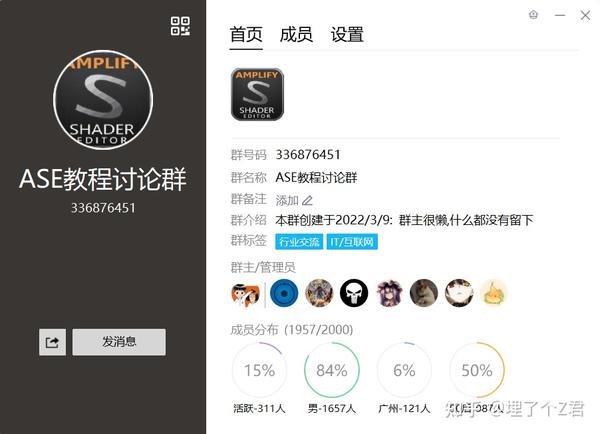Click the 15% active members ring

pos(259,370)
